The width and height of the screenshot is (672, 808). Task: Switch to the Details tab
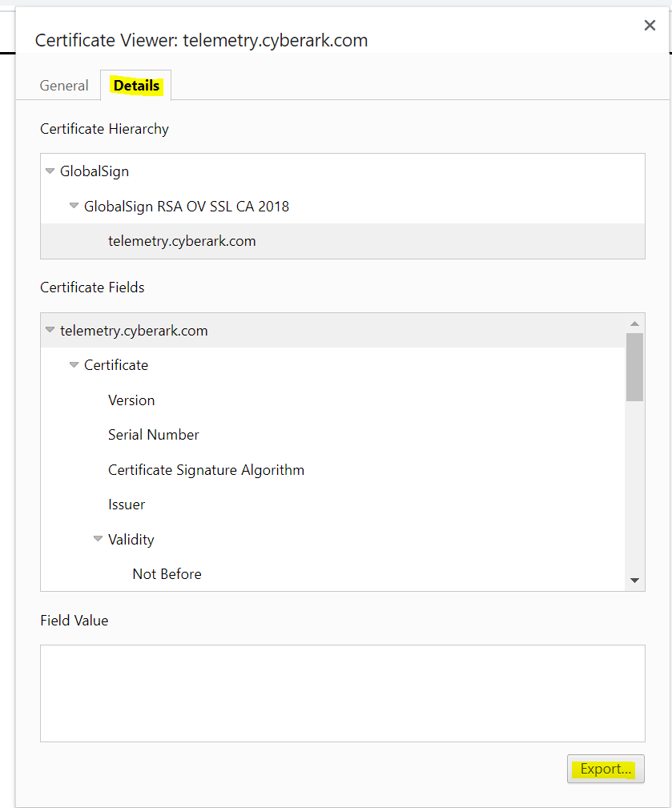point(135,85)
